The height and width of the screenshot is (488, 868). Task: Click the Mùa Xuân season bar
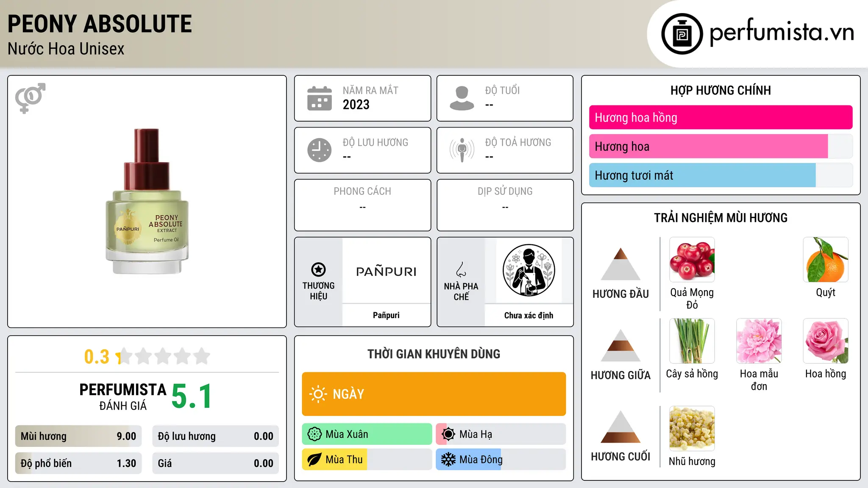point(367,434)
